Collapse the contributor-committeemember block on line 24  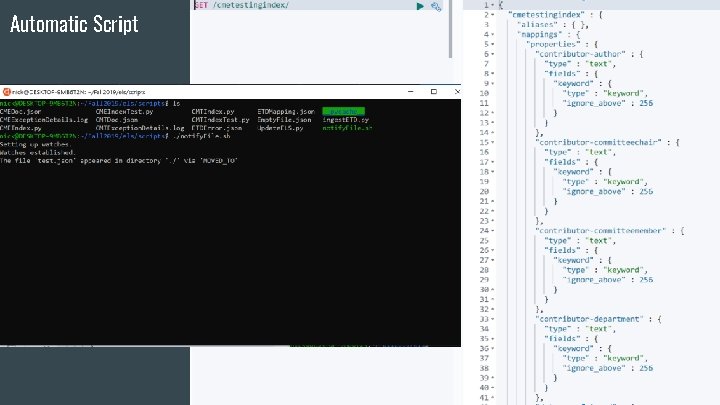click(493, 231)
